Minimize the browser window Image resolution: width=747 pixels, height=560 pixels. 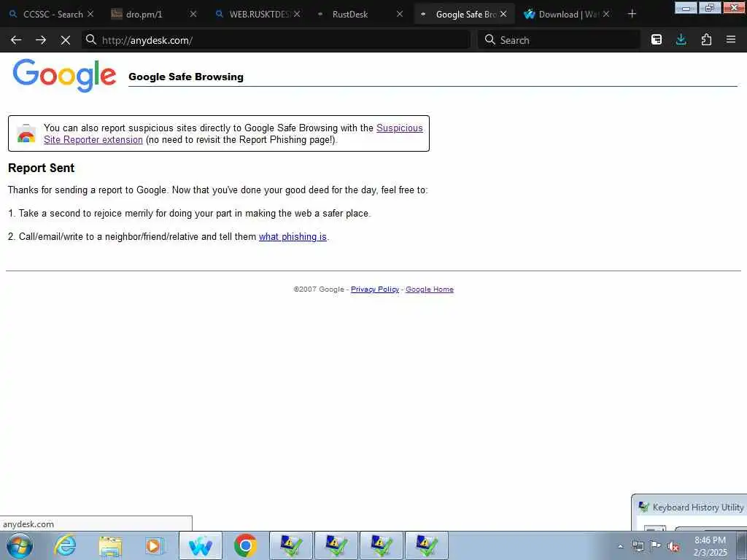[x=686, y=7]
